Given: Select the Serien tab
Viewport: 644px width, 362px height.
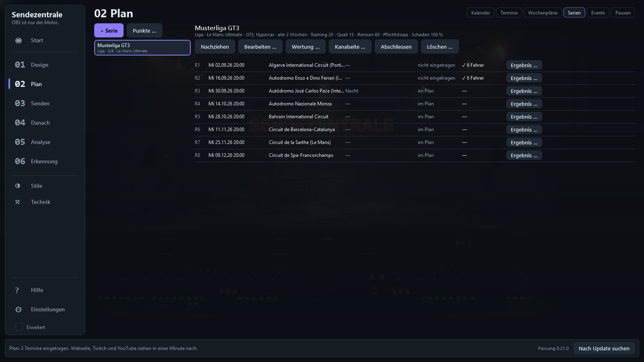Looking at the screenshot, I should [x=574, y=13].
